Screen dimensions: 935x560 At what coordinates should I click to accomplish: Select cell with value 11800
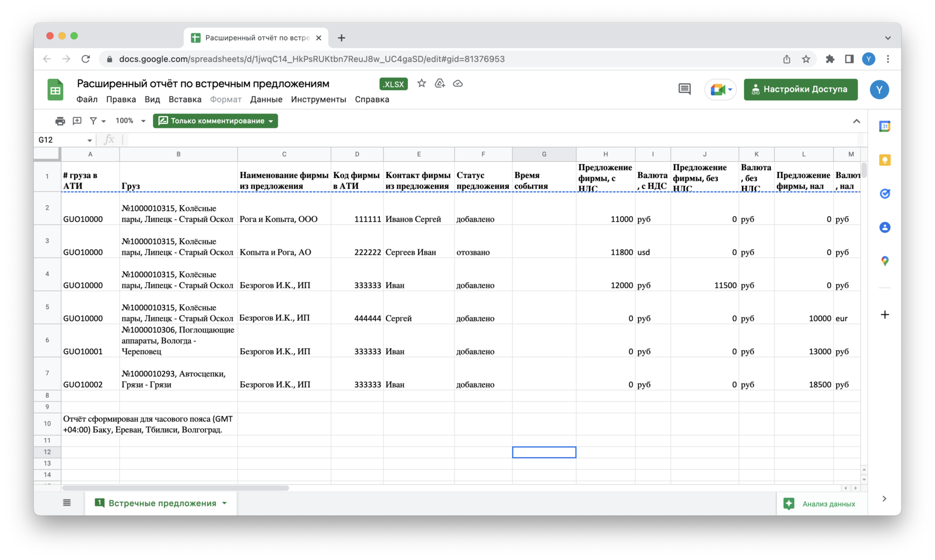tap(606, 241)
